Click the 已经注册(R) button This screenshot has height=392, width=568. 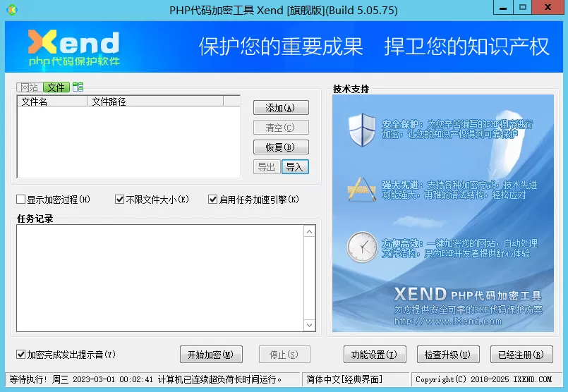[x=521, y=355]
